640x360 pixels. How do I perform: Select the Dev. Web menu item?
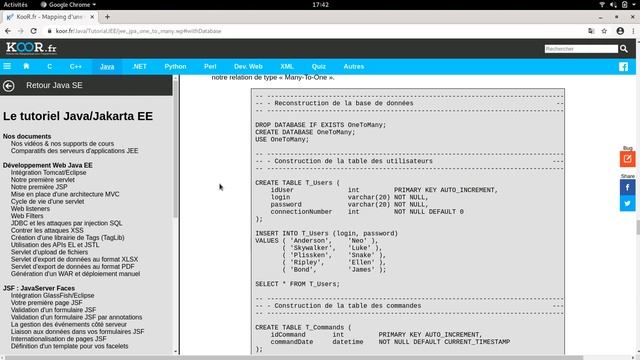(248, 66)
